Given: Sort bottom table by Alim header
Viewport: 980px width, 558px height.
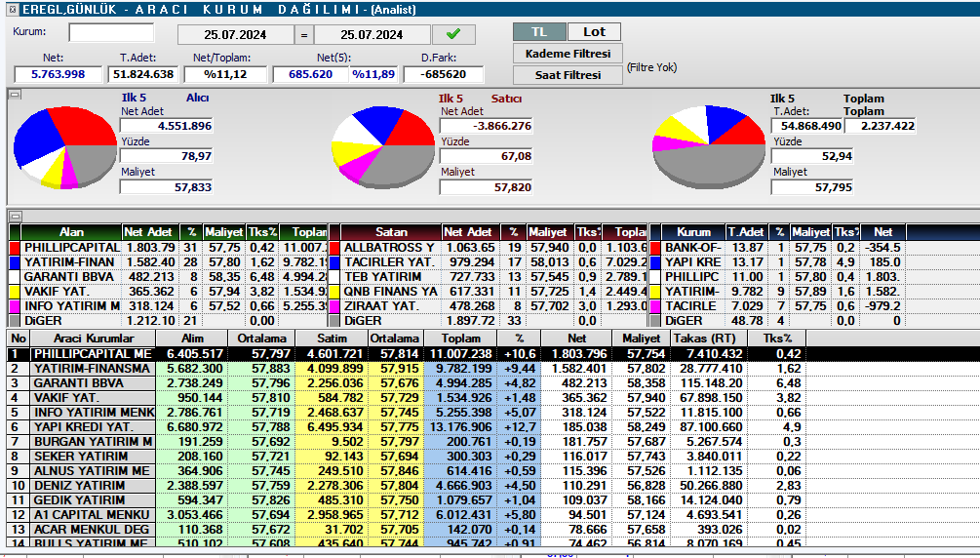Looking at the screenshot, I should [x=192, y=338].
